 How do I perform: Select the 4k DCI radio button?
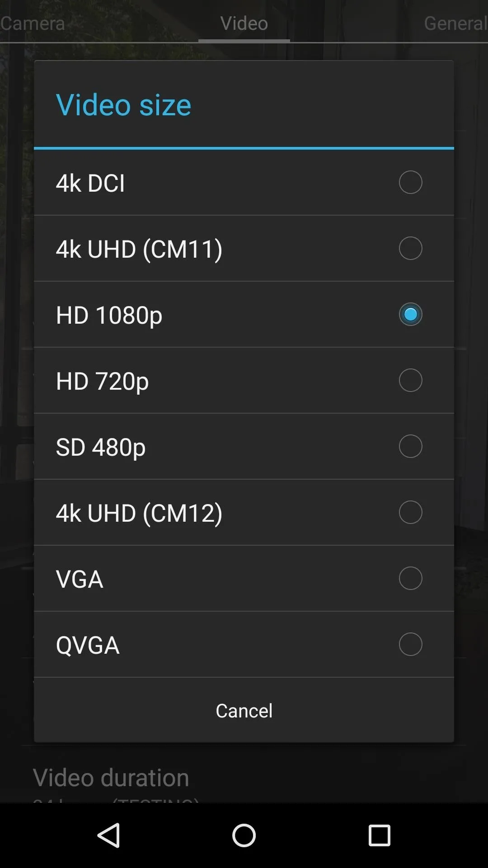410,182
